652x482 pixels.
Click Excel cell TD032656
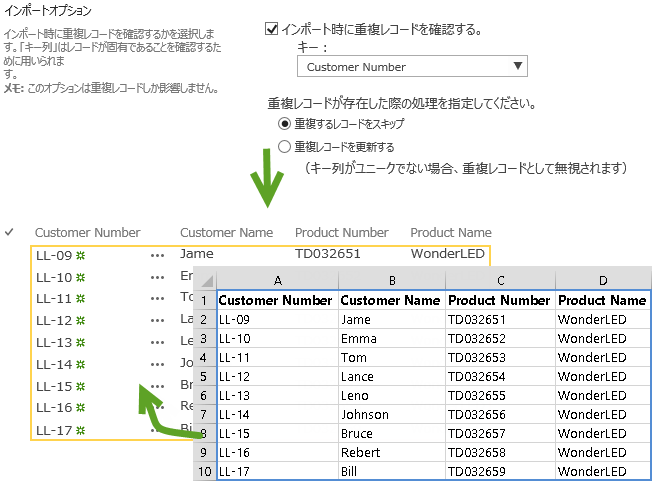(501, 415)
